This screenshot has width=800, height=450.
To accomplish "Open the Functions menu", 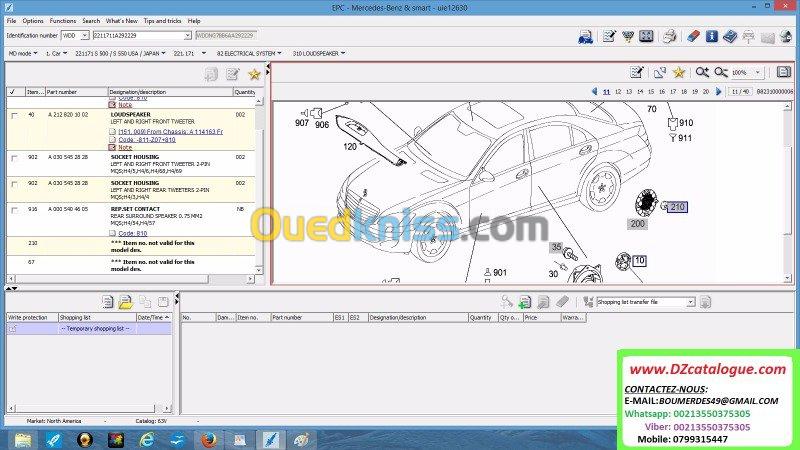I will 63,21.
